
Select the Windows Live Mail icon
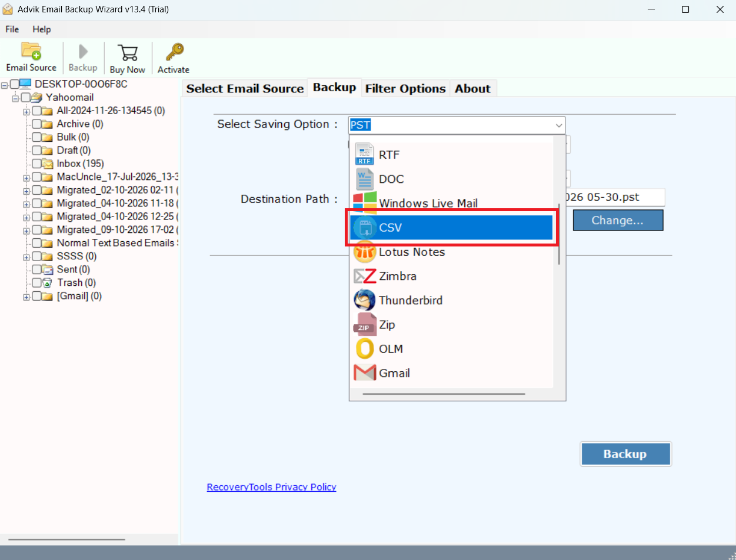coord(365,203)
